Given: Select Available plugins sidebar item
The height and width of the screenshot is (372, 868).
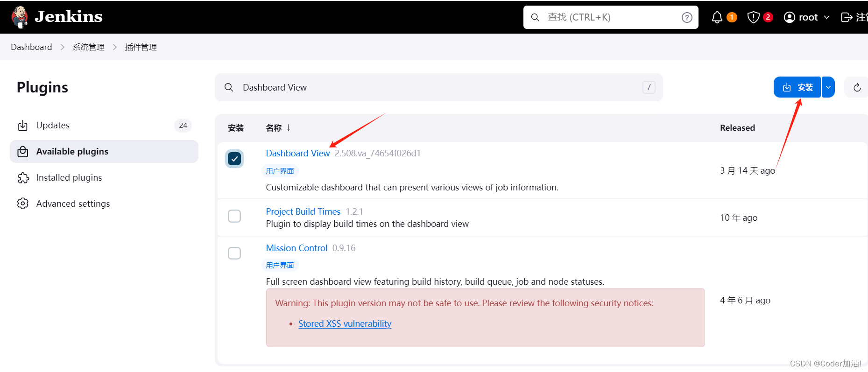Looking at the screenshot, I should (x=104, y=151).
